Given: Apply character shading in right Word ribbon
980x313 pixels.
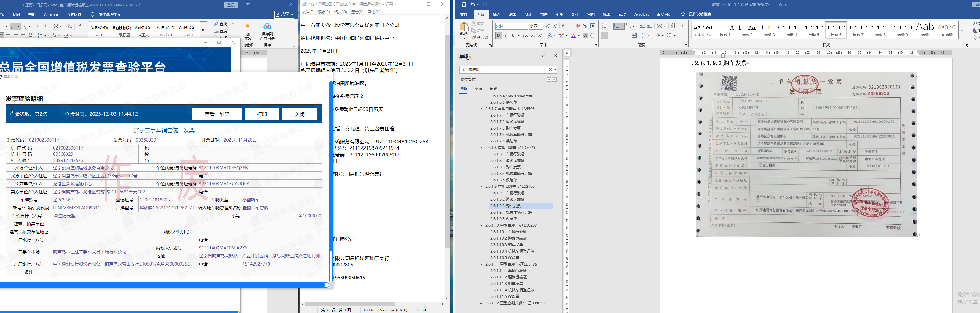Looking at the screenshot, I should [585, 35].
